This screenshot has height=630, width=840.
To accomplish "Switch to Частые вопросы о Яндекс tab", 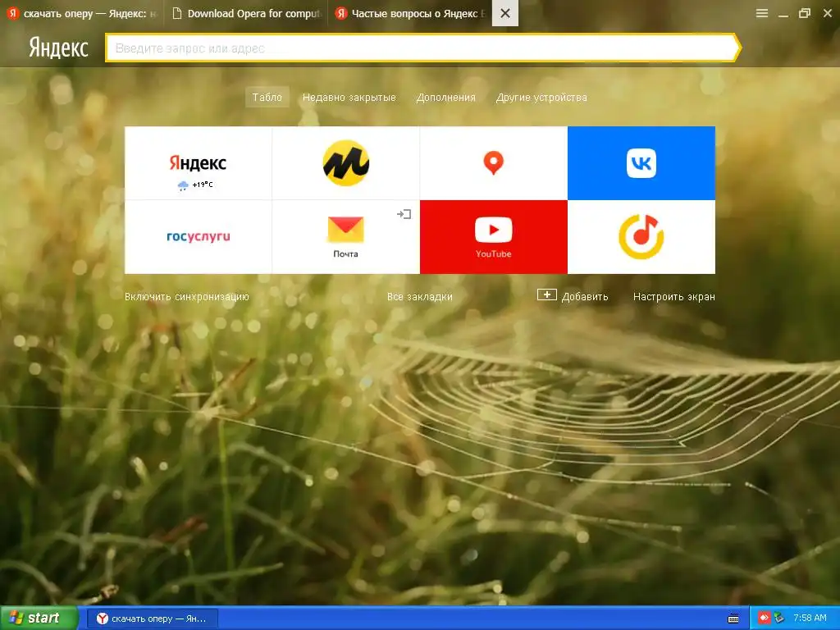I will (410, 13).
